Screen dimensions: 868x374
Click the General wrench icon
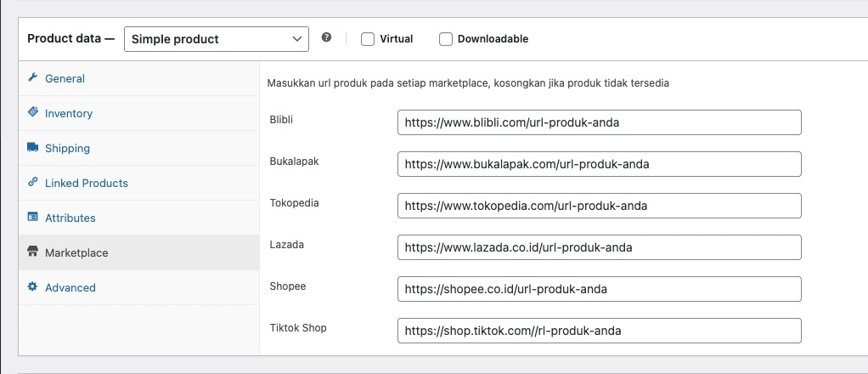[32, 77]
